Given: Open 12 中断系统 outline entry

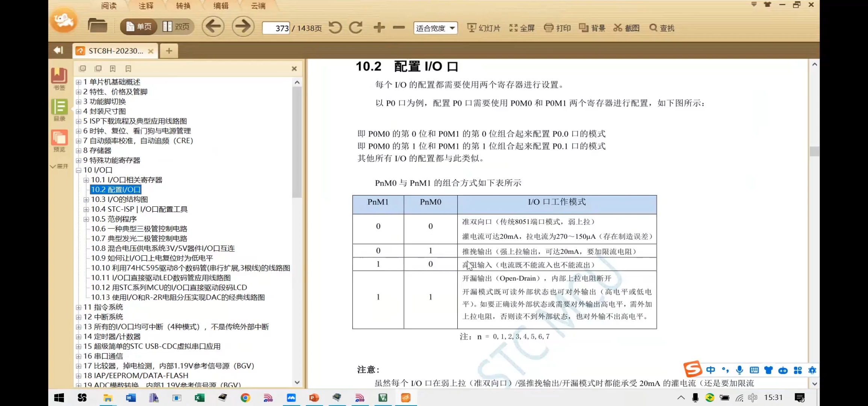Looking at the screenshot, I should click(x=103, y=317).
